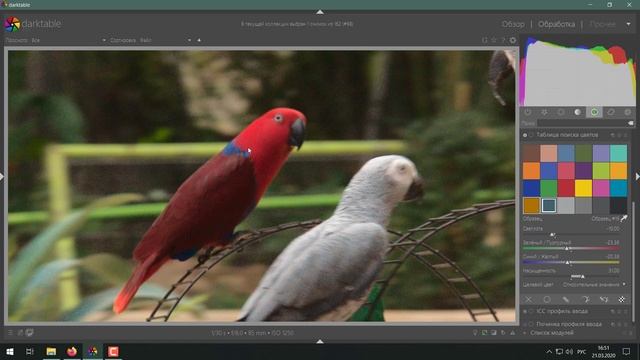Open the effects modules group tab
The width and height of the screenshot is (640, 360).
(627, 112)
